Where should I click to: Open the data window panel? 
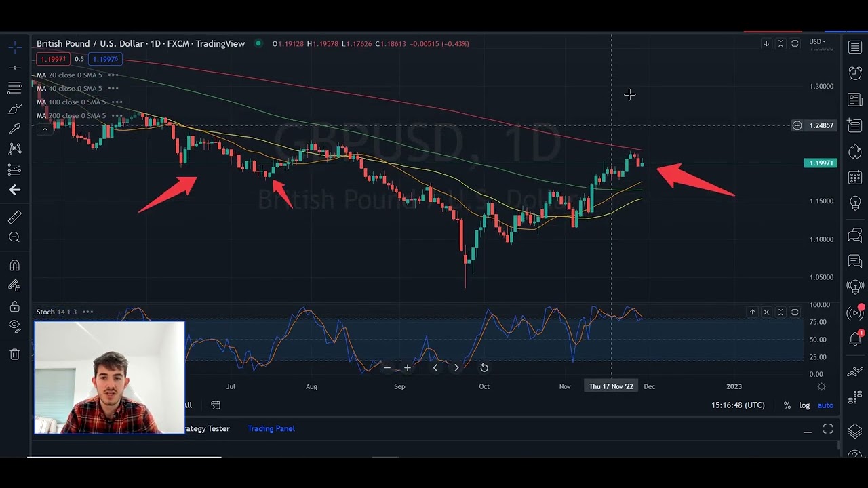[854, 125]
